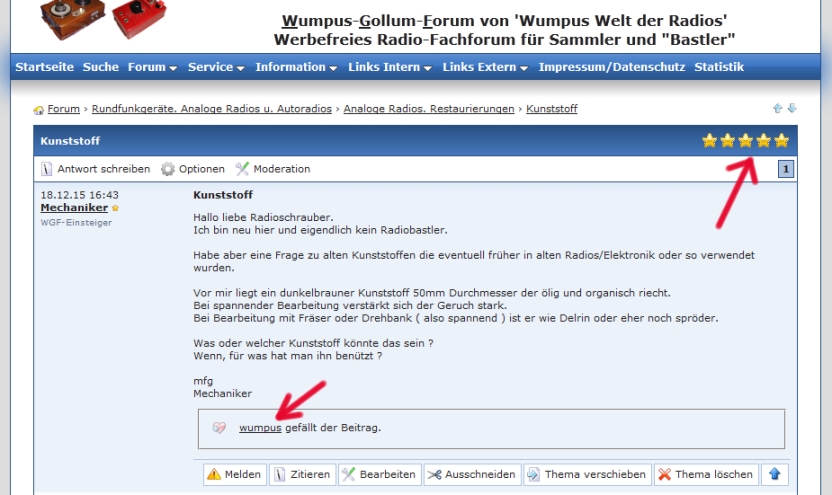
Task: Click the up arrow at bottom of post
Action: (773, 475)
